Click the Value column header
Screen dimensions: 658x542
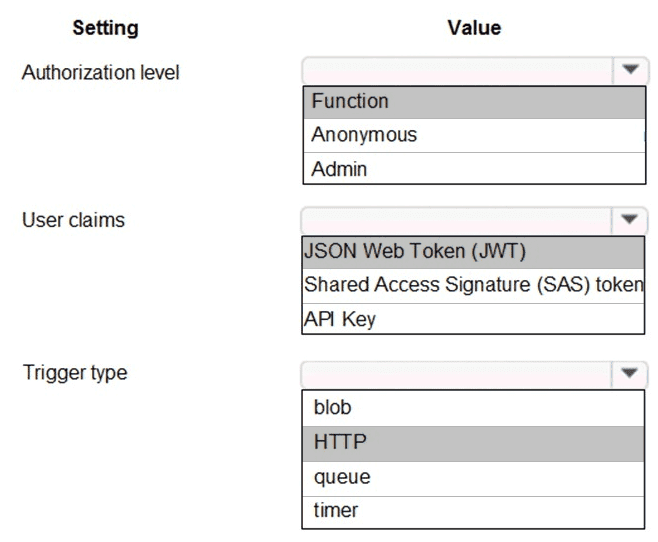473,28
